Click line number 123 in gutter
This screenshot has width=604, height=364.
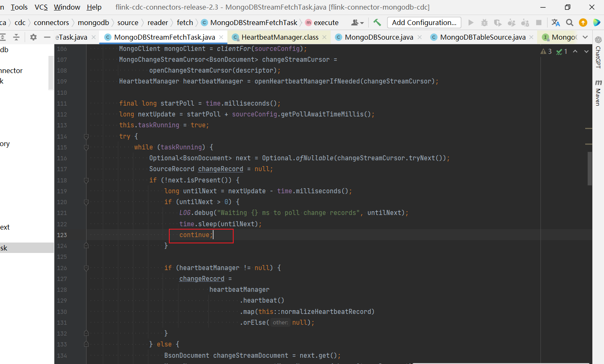62,235
